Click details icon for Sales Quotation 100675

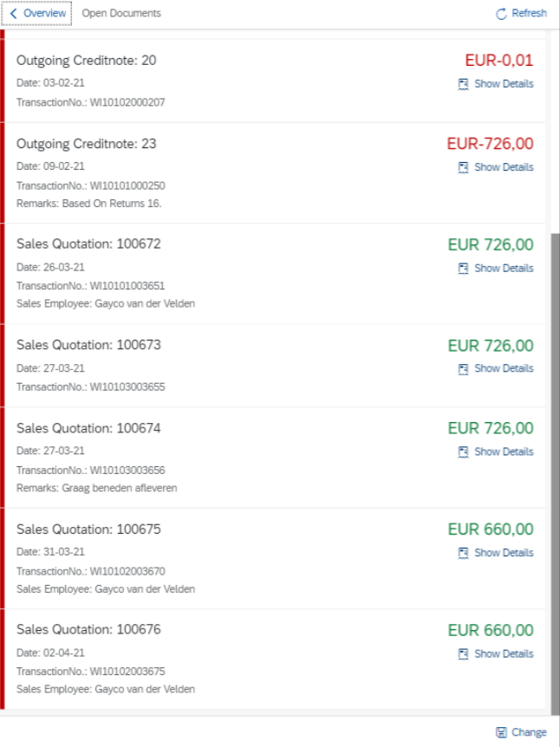pyautogui.click(x=463, y=553)
